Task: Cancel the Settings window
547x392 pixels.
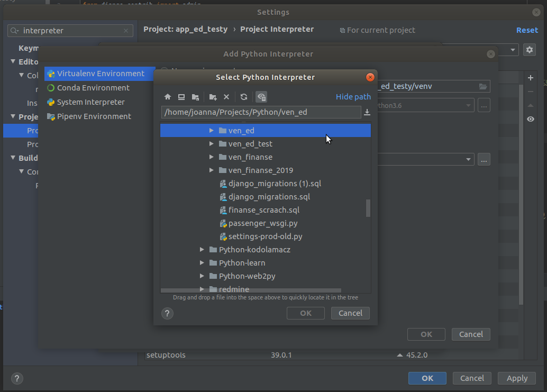Action: click(x=472, y=378)
